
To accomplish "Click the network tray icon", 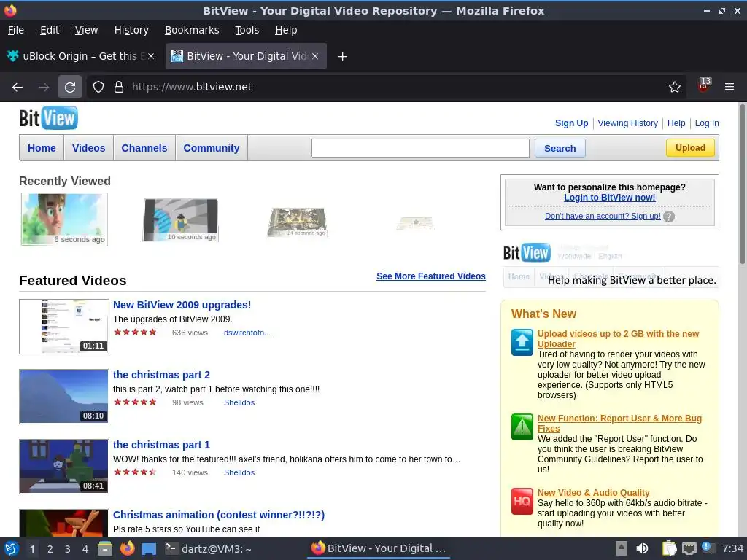I will pyautogui.click(x=689, y=548).
